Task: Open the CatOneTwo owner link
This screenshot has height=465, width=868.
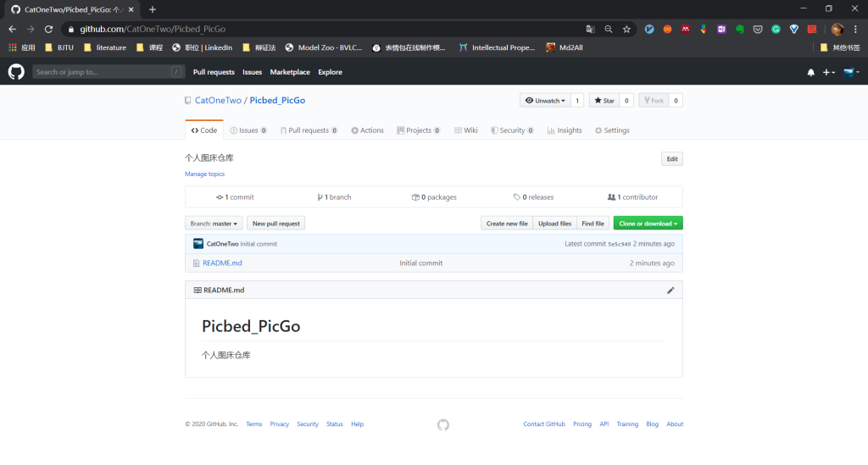Action: point(218,101)
